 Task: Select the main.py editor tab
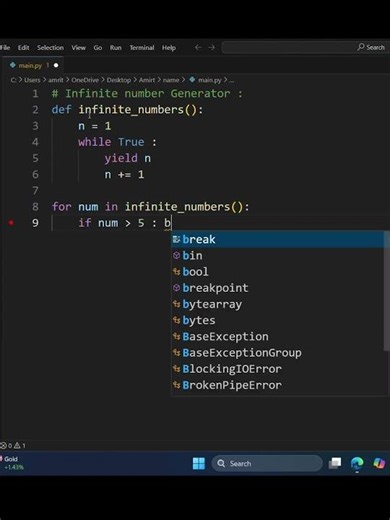[x=32, y=65]
